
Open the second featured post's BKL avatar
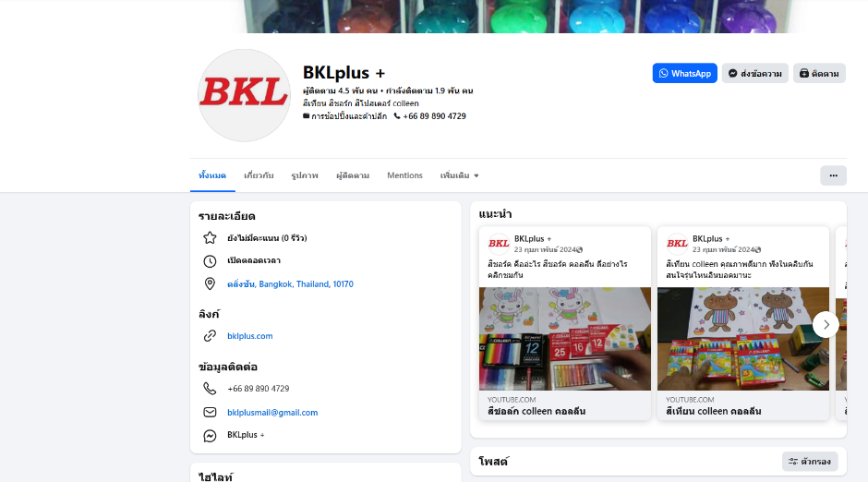point(677,244)
